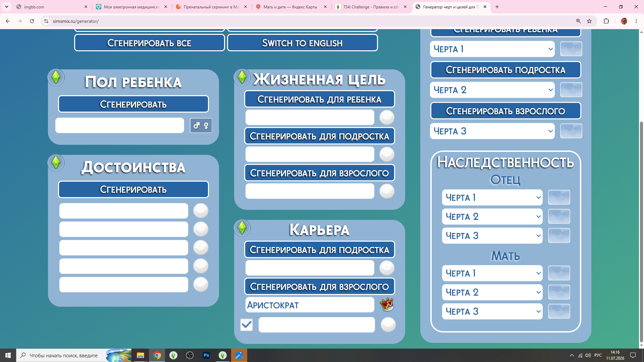
Task: Open the zoom magnifier in address bar
Action: click(578, 21)
